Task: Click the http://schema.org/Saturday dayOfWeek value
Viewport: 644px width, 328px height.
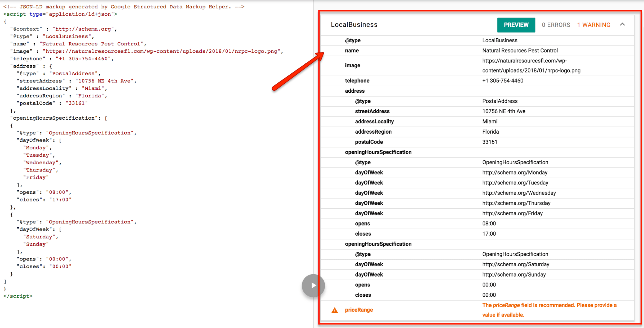Action: click(516, 265)
